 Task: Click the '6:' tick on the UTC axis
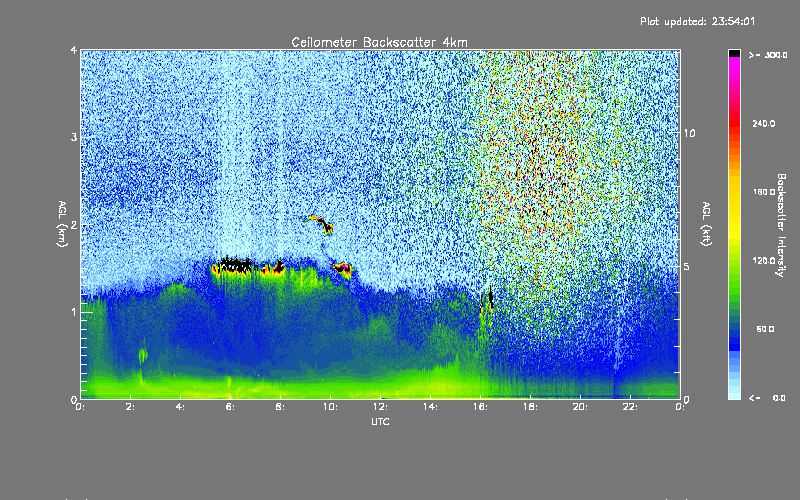click(x=230, y=407)
